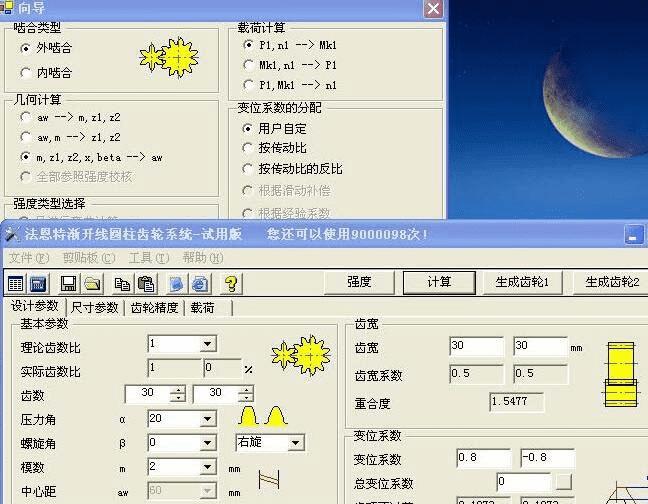Switch to 齿轮精度 tab
Viewport: 648px width, 504px height.
pyautogui.click(x=154, y=308)
